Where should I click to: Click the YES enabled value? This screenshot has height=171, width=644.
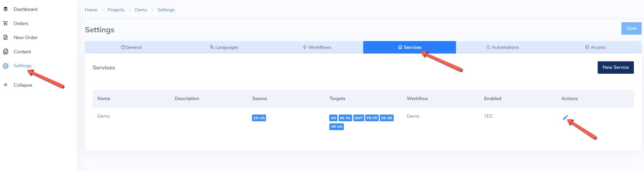(x=488, y=116)
